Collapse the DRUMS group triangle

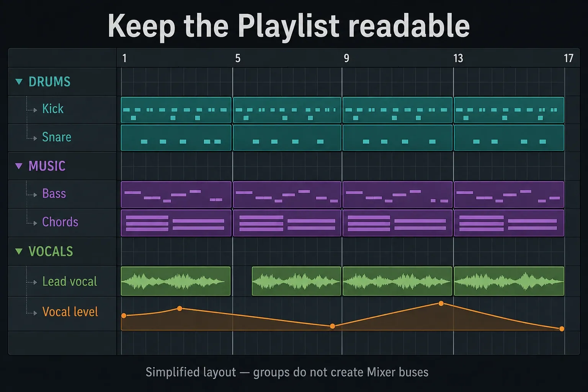coord(19,82)
